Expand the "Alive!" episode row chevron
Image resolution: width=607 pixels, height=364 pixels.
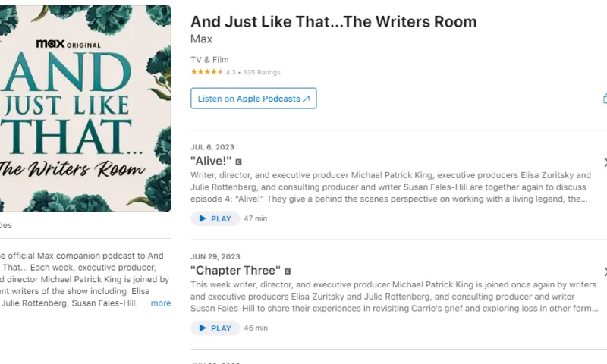click(604, 162)
